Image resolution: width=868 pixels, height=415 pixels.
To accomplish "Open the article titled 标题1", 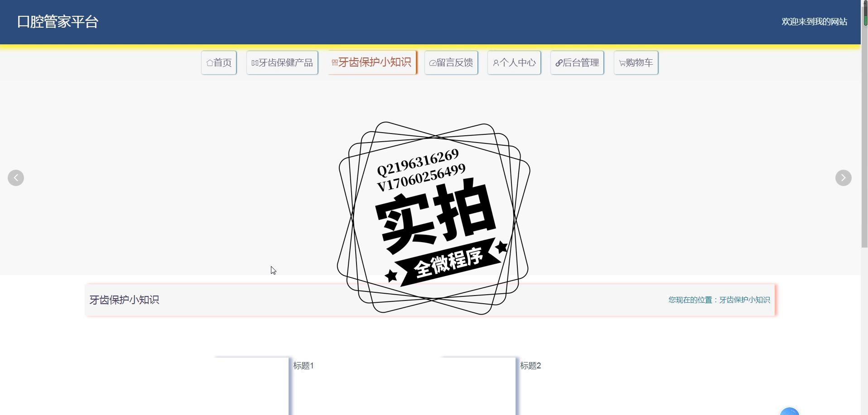I will click(x=304, y=366).
